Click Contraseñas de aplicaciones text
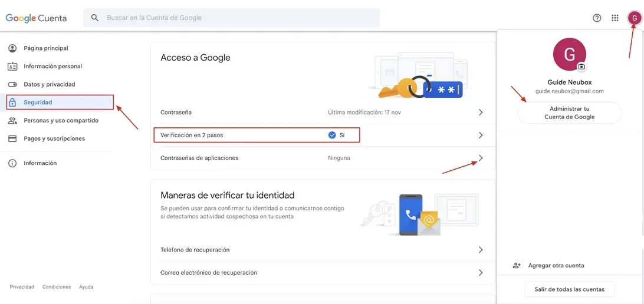This screenshot has height=304, width=644. (199, 158)
